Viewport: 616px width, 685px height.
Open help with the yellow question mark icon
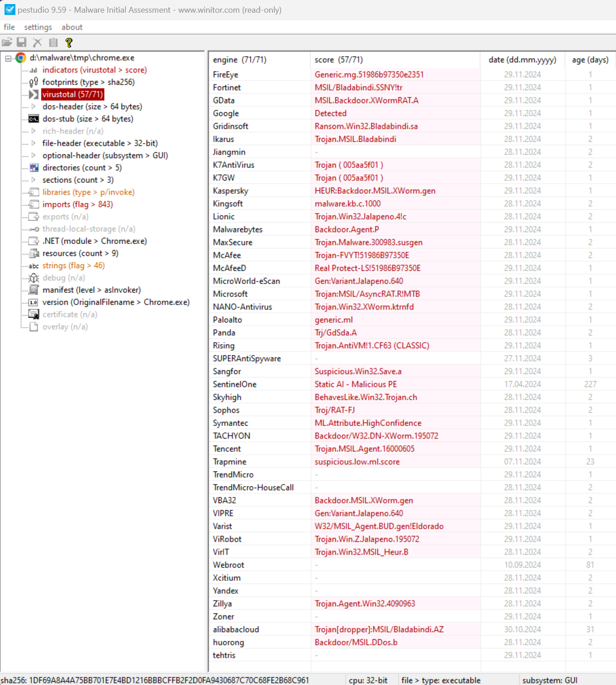(x=69, y=42)
